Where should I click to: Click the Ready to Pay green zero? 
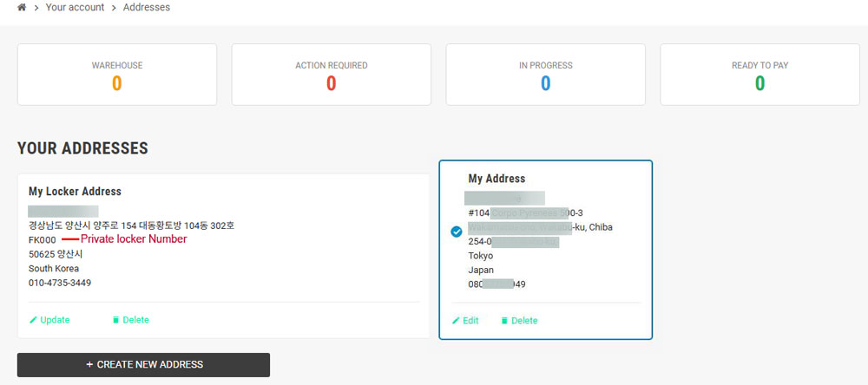760,83
